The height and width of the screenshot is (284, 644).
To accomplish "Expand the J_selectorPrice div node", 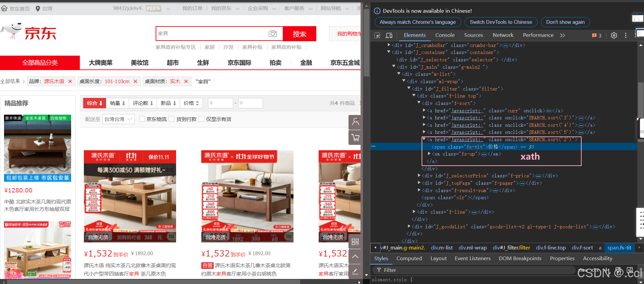I will point(419,175).
